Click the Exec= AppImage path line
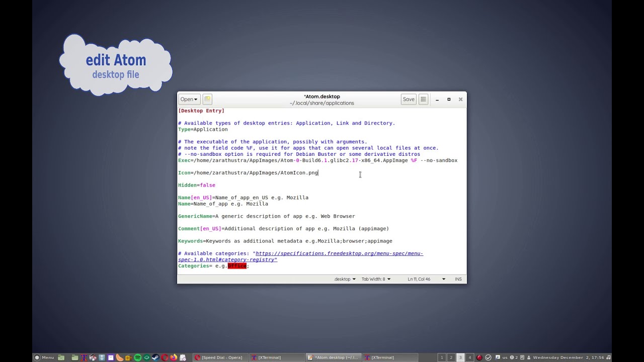The width and height of the screenshot is (644, 362). (x=317, y=160)
